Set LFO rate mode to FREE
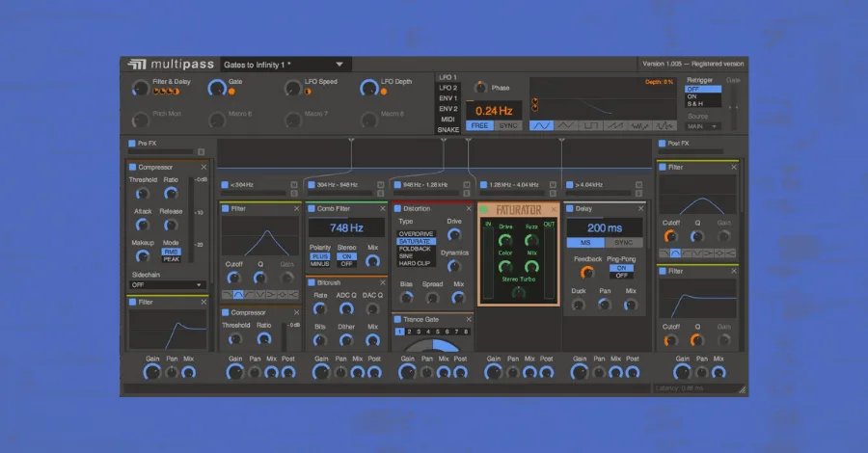The image size is (868, 453). (x=479, y=126)
